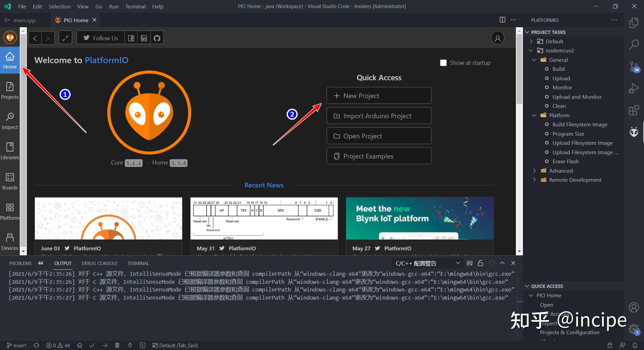Click the Follow Us Twitter button
Image resolution: width=644 pixels, height=350 pixels.
click(x=101, y=38)
